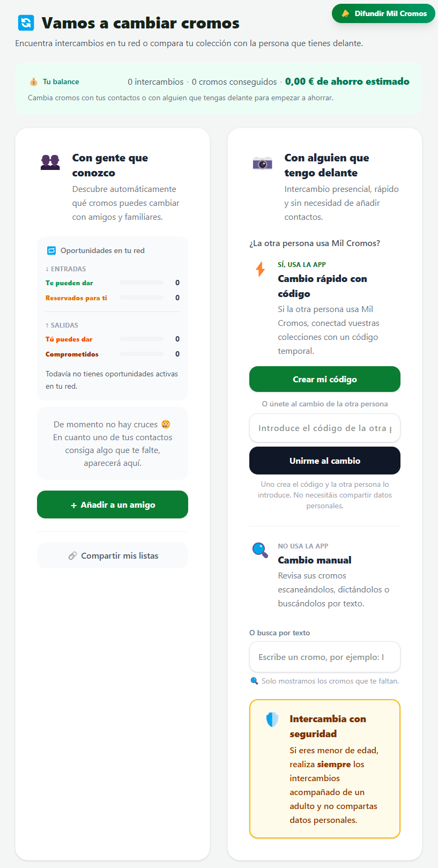Click the orange lightning bolt icon

260,269
